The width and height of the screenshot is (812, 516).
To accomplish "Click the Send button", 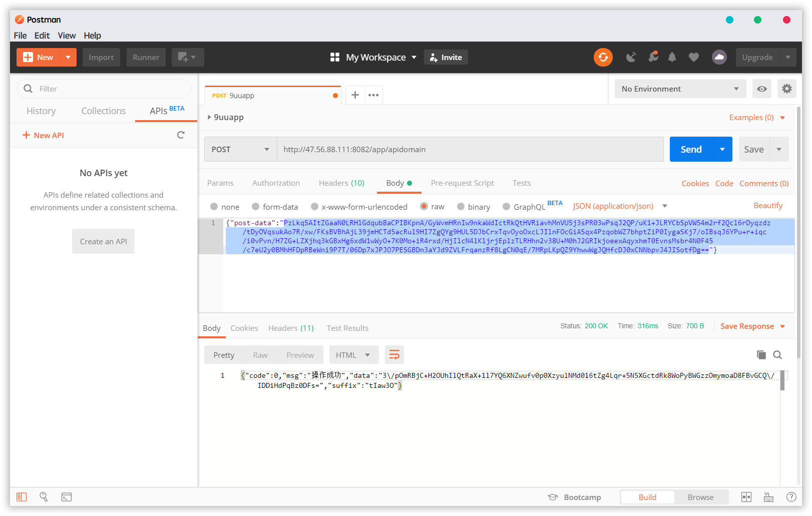I will [x=691, y=149].
